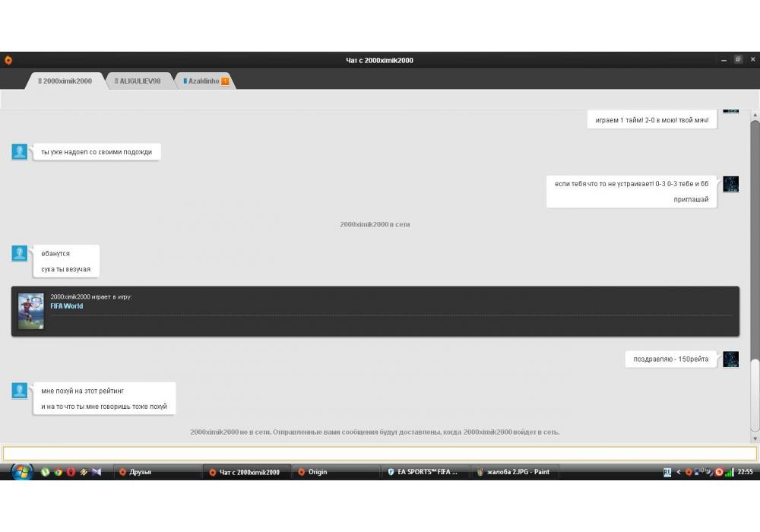Switch to the 2000ximik2000 chat tab
This screenshot has width=760, height=532.
pyautogui.click(x=65, y=81)
